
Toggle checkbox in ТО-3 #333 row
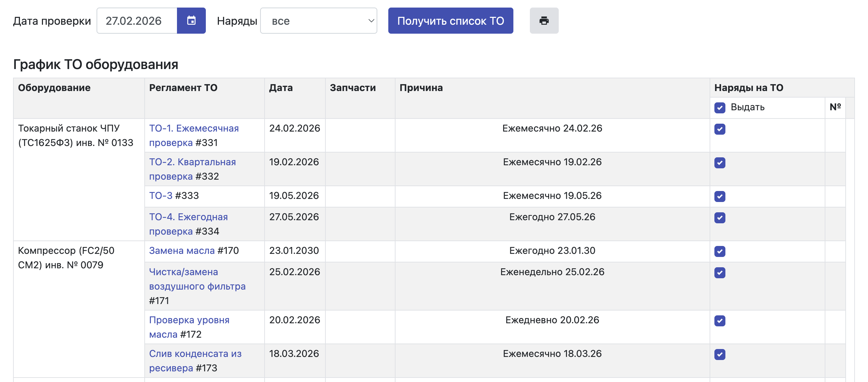tap(720, 196)
